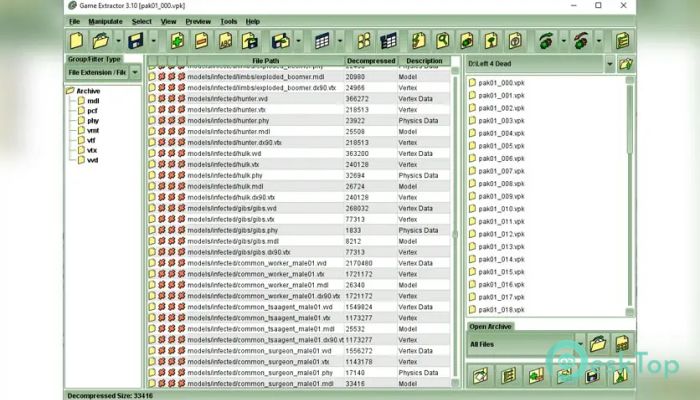Select row models/infected/common_worker_male01.vvd
The height and width of the screenshot is (400, 700).
pyautogui.click(x=299, y=263)
